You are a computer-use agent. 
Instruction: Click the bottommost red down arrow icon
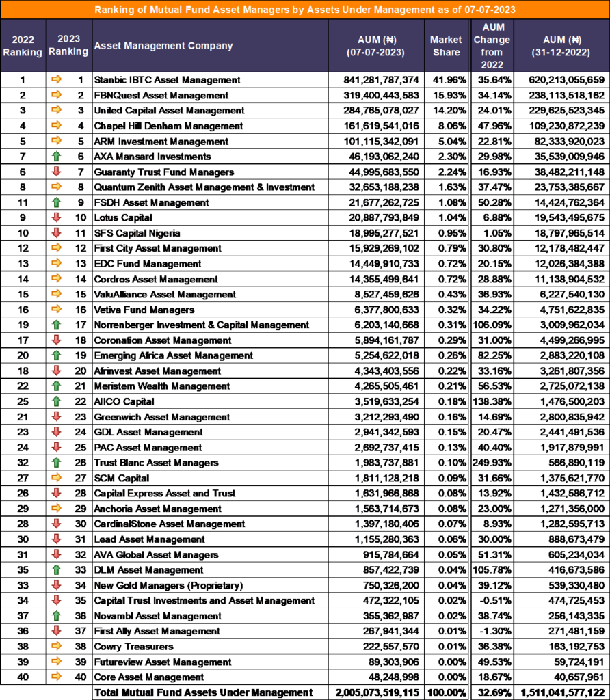(57, 631)
